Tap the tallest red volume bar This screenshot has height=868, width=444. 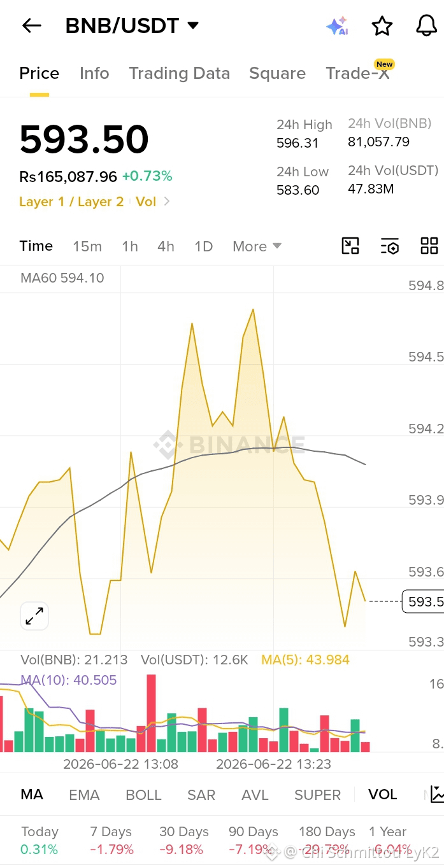pyautogui.click(x=151, y=713)
